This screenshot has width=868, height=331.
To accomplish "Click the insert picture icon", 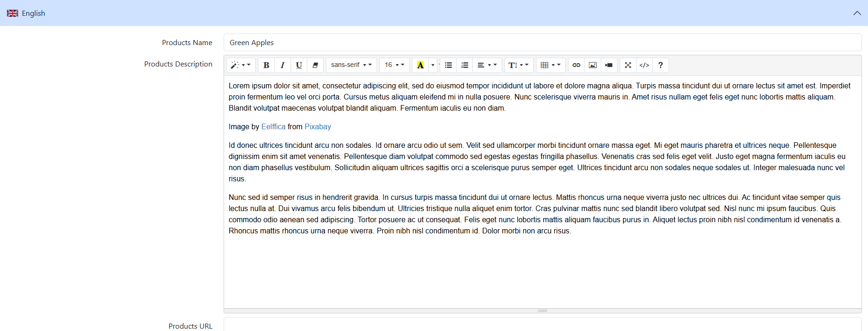I will coord(593,65).
